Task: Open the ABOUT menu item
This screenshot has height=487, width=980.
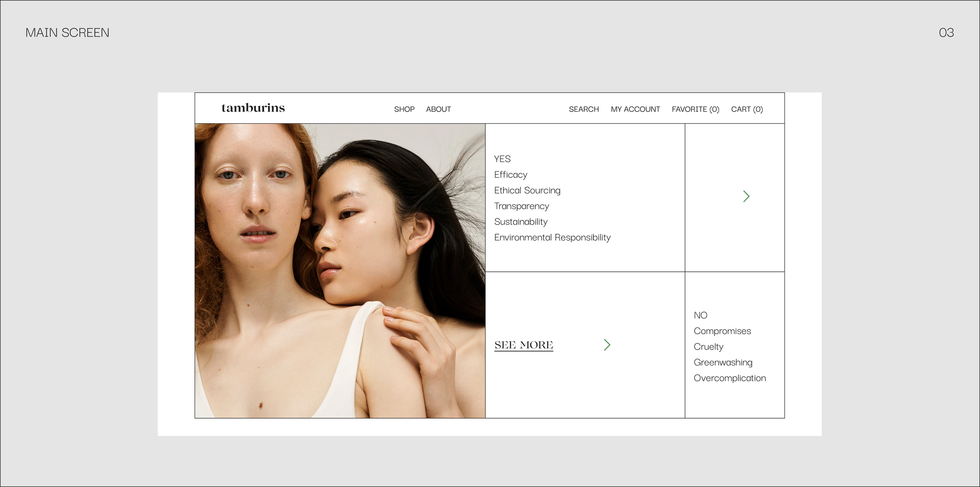Action: pos(438,109)
